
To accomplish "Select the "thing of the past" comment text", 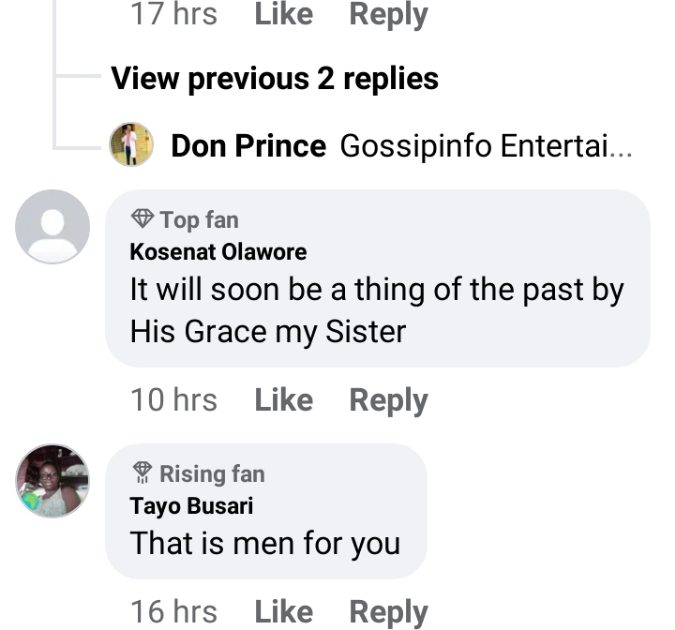I will pyautogui.click(x=377, y=310).
